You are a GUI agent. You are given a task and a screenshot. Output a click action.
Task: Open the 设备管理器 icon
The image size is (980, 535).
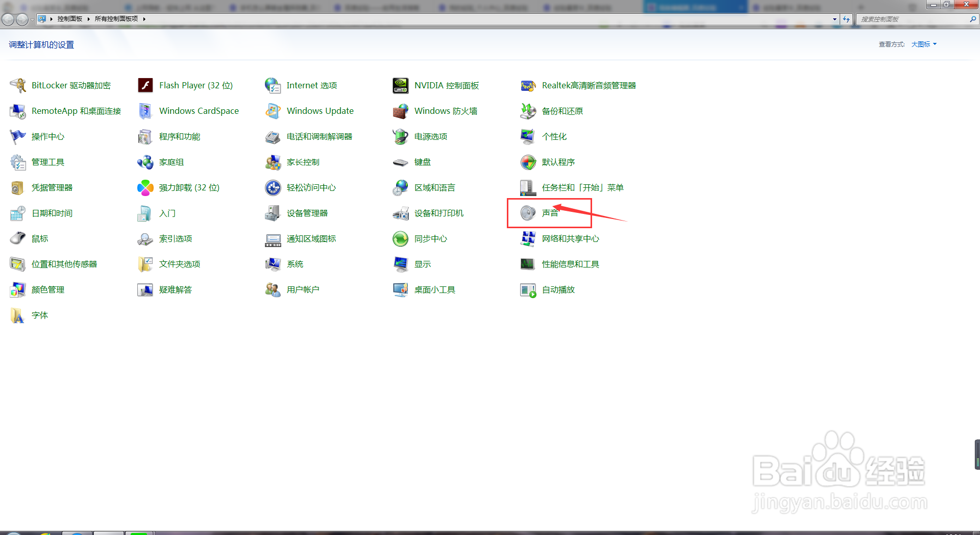tap(273, 213)
